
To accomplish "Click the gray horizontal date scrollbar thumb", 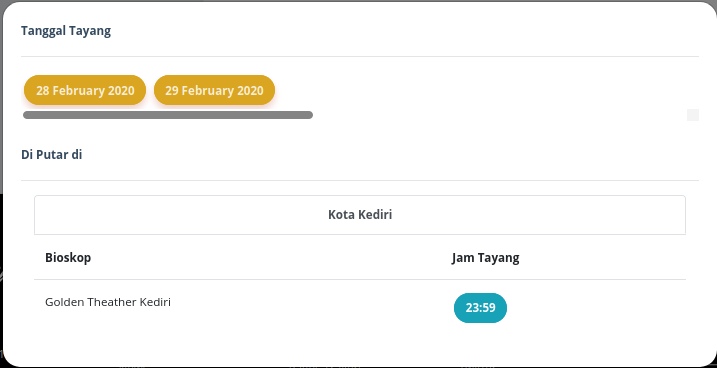I will coord(168,115).
